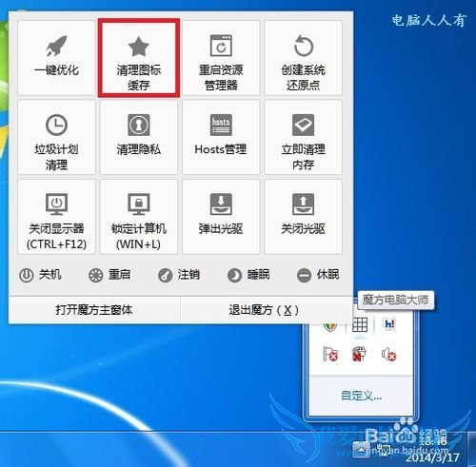The width and height of the screenshot is (476, 467).
Task: Click the colorful shield tray icon
Action: tap(330, 326)
